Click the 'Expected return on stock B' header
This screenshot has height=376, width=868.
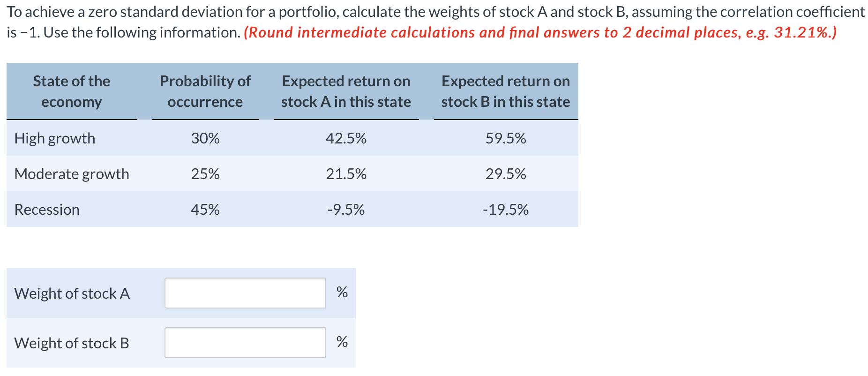(505, 91)
